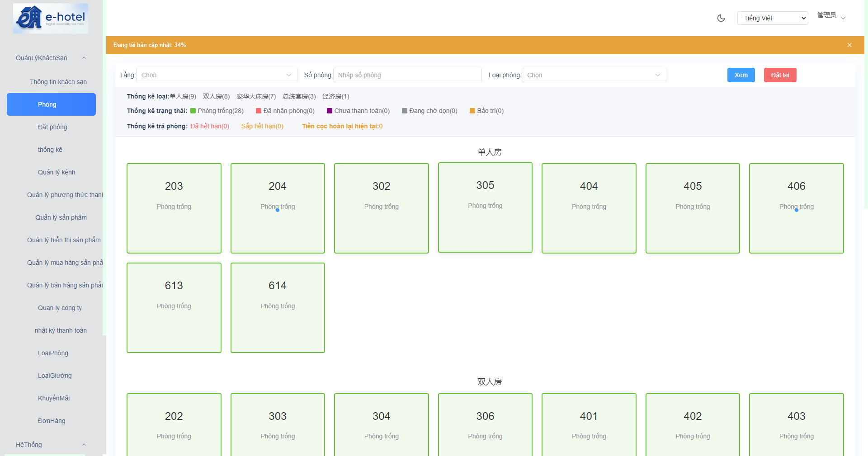Filter by 经济房(1) room type
This screenshot has width=868, height=456.
click(335, 96)
